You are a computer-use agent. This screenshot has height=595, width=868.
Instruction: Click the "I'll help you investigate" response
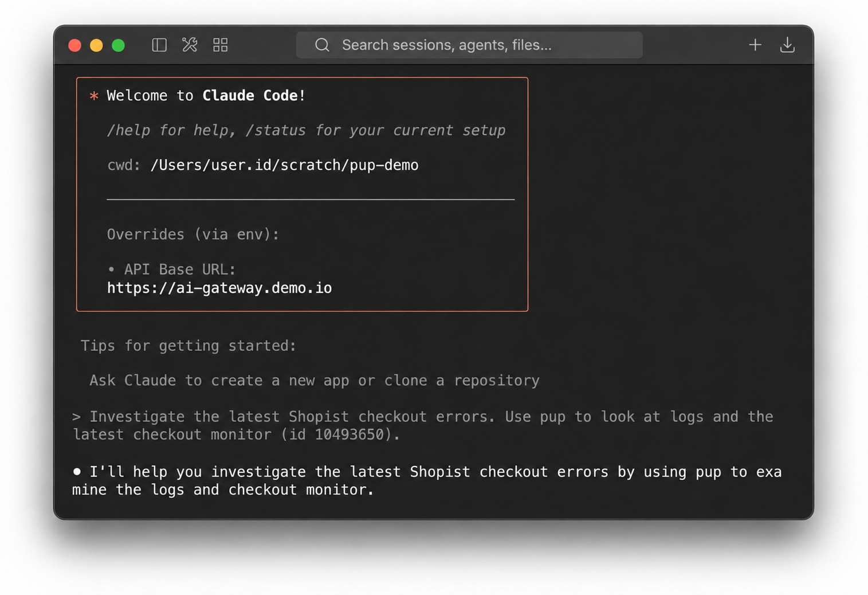427,480
